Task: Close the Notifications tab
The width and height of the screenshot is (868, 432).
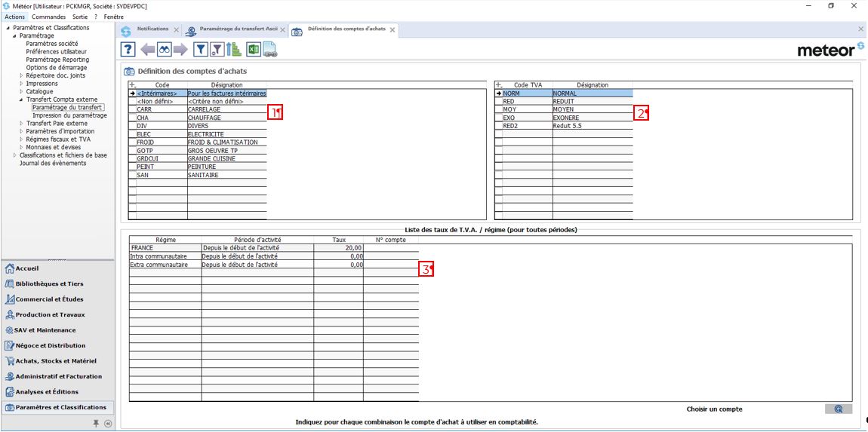Action: (x=176, y=29)
